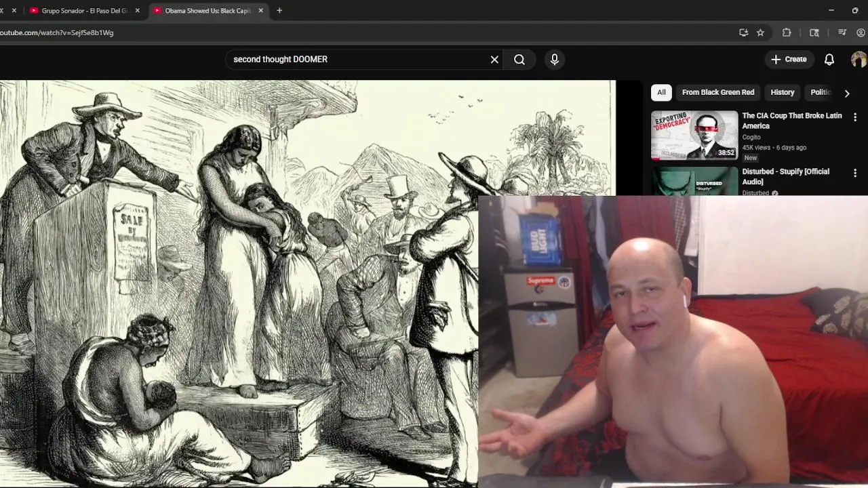Open options menu for the CIA Coup video
The image size is (868, 488).
tap(855, 117)
